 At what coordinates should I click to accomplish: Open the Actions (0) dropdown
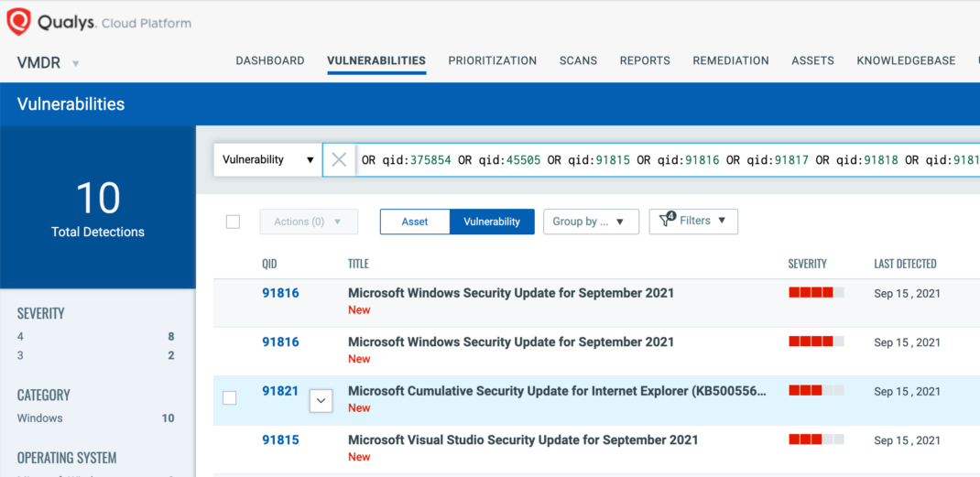(x=309, y=222)
